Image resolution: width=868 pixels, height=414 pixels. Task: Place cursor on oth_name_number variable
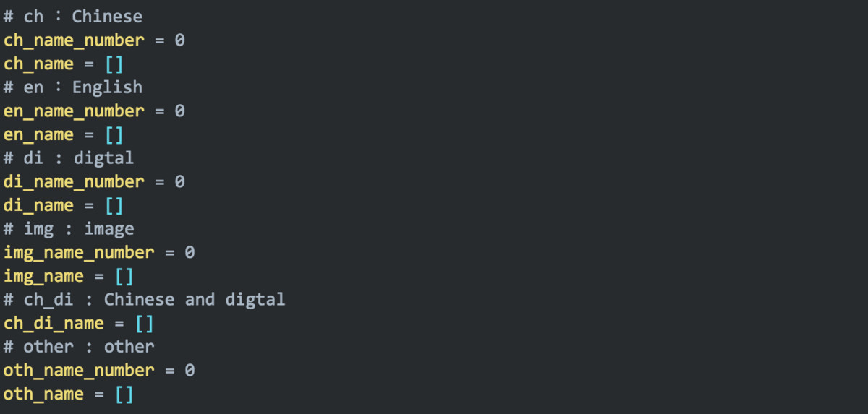click(79, 371)
